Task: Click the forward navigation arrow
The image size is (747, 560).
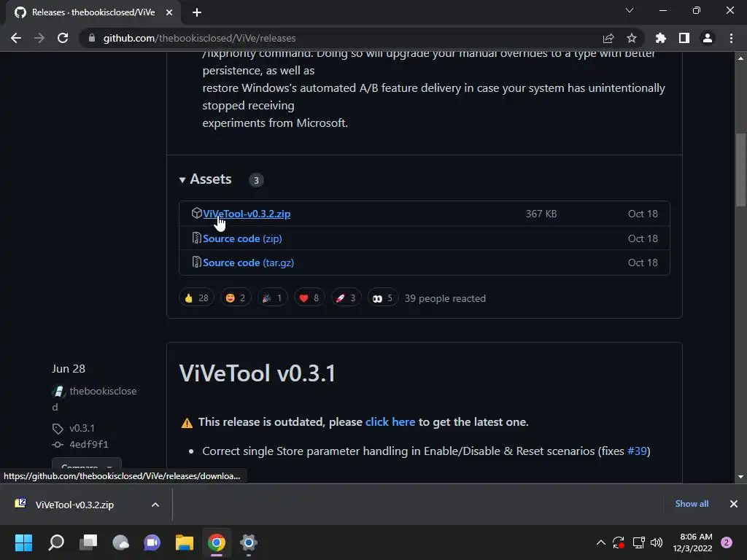Action: [x=39, y=38]
